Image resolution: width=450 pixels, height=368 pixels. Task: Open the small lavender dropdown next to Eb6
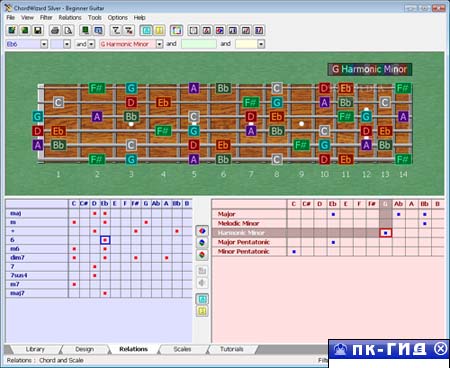click(x=67, y=44)
